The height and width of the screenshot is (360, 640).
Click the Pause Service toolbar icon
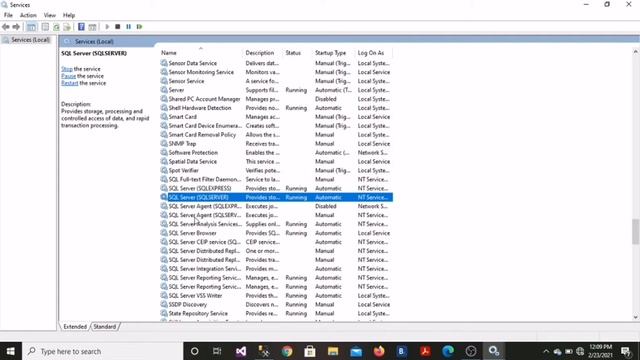click(x=129, y=27)
